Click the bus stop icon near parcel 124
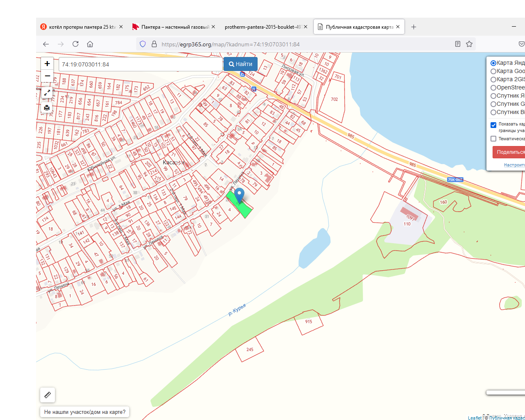The width and height of the screenshot is (525, 420). (x=242, y=74)
